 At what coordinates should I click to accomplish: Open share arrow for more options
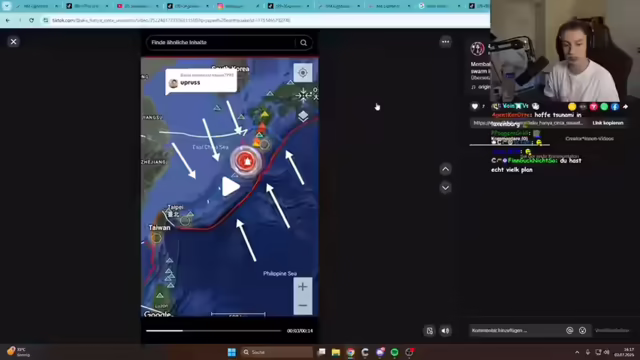click(x=625, y=107)
